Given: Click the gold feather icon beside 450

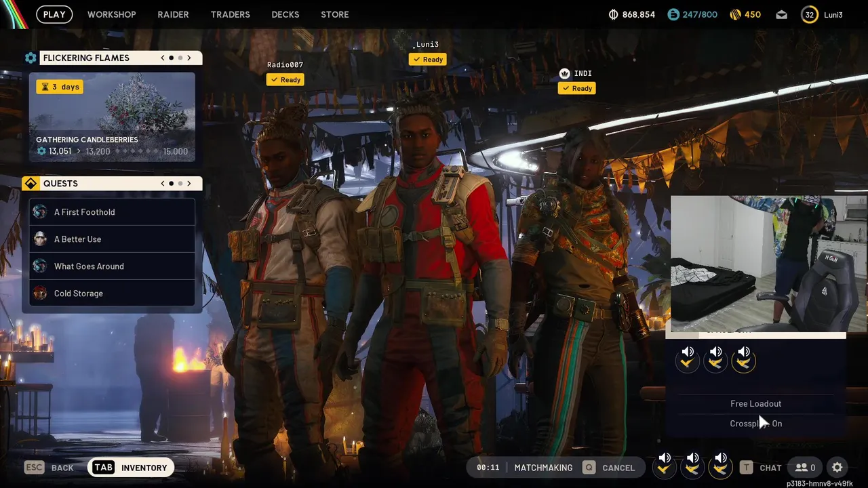Looking at the screenshot, I should coord(734,14).
